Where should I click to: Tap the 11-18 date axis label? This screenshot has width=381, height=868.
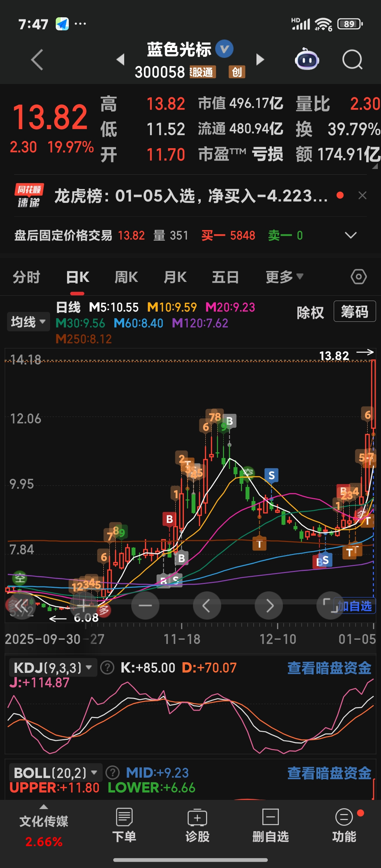(182, 639)
